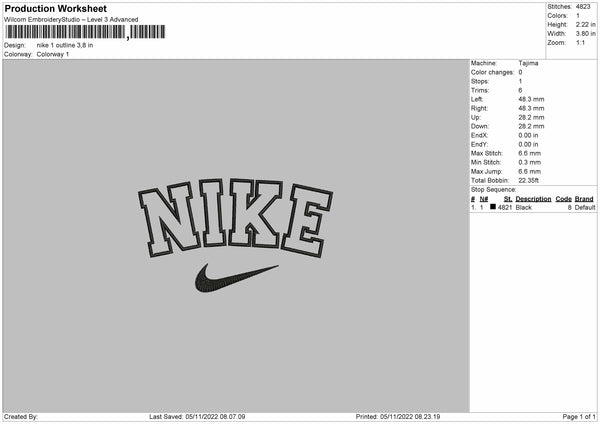Click the Color changes value 0

click(520, 72)
